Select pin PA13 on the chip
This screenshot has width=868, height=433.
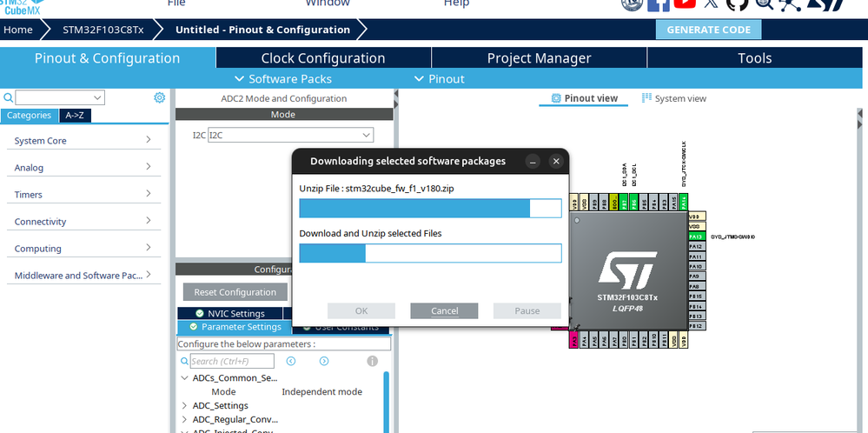point(696,236)
